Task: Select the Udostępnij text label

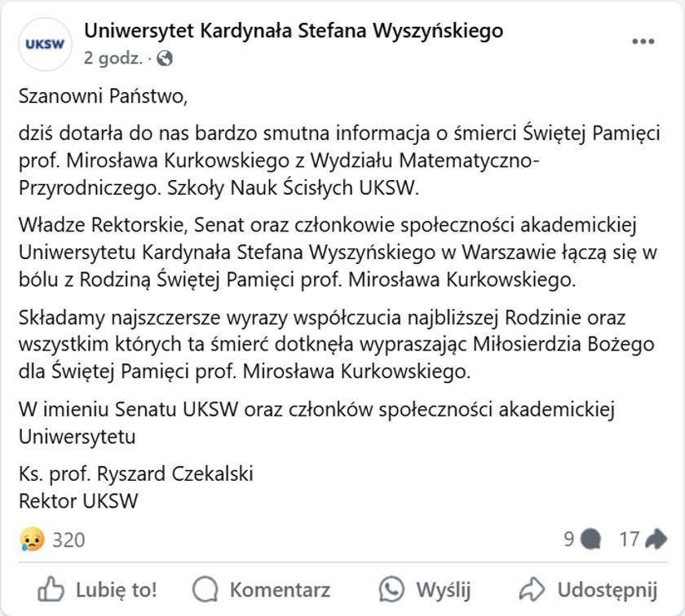Action: [608, 591]
